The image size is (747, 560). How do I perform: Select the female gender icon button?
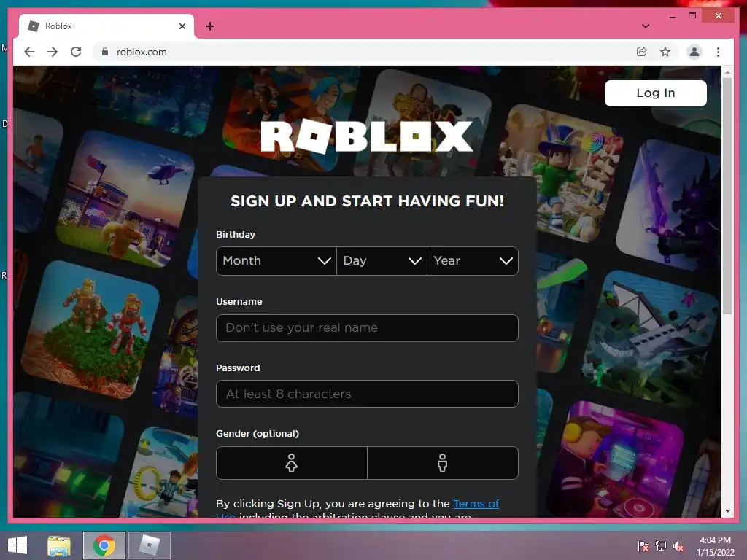292,463
